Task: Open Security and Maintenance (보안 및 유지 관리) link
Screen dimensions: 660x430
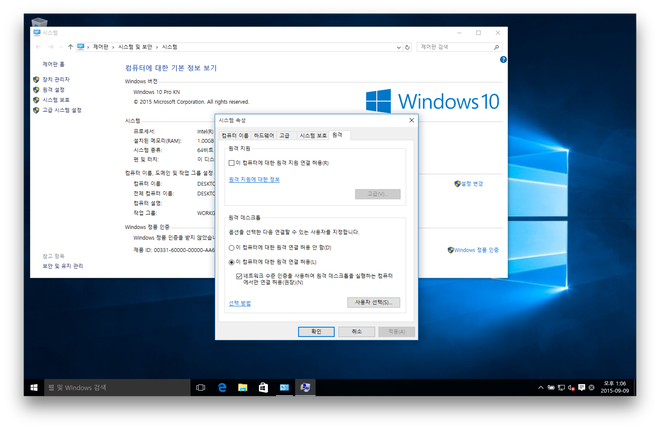Action: [63, 266]
